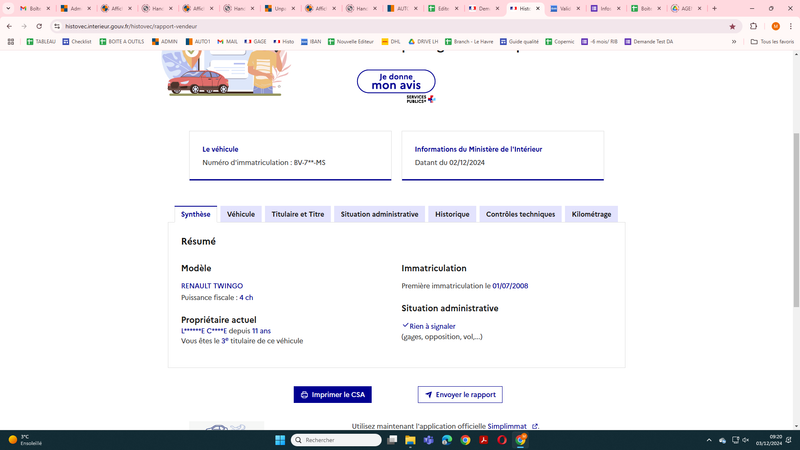
Task: Open the apps grid icon in bookmarks bar
Action: click(x=11, y=42)
